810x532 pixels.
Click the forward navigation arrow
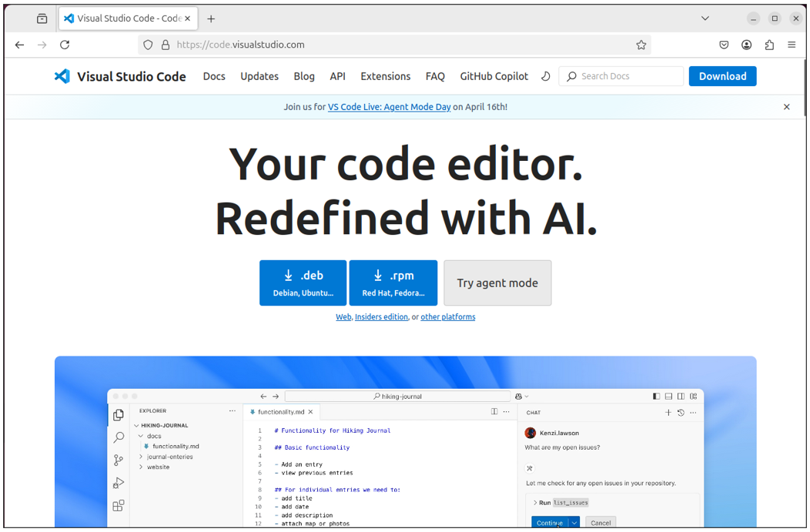42,45
